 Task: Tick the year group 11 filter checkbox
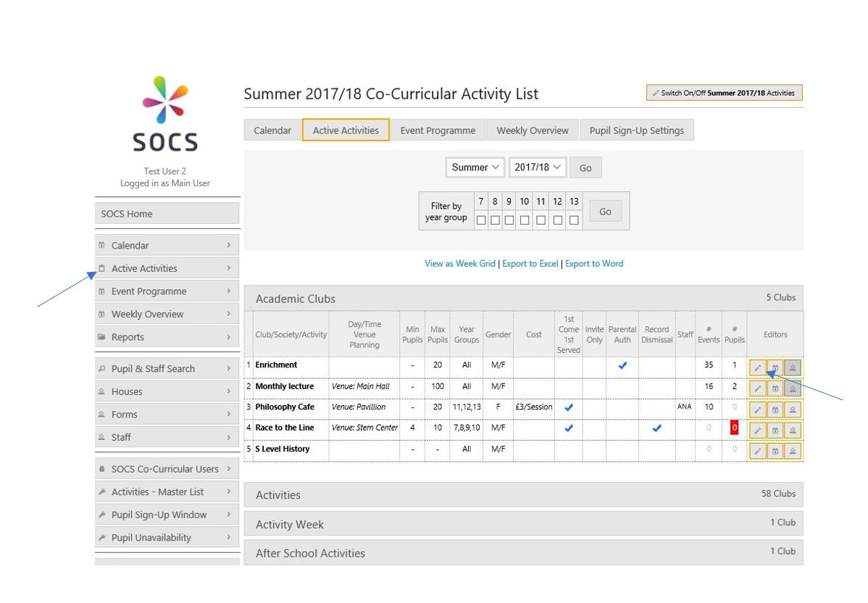tap(541, 220)
